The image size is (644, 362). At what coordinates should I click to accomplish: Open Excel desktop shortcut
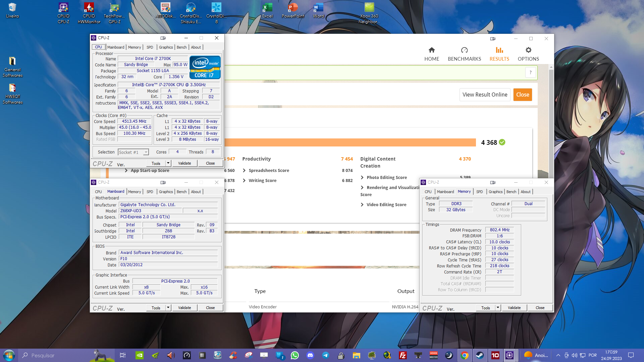point(267,11)
